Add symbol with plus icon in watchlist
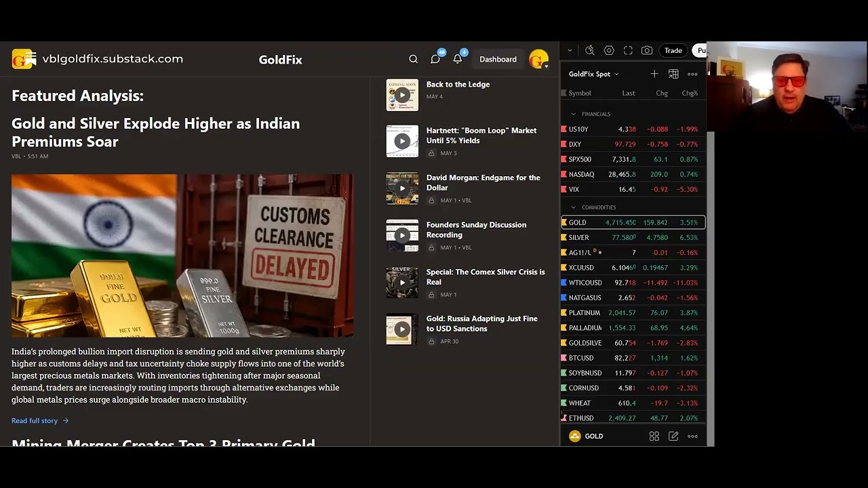This screenshot has height=488, width=868. tap(654, 74)
